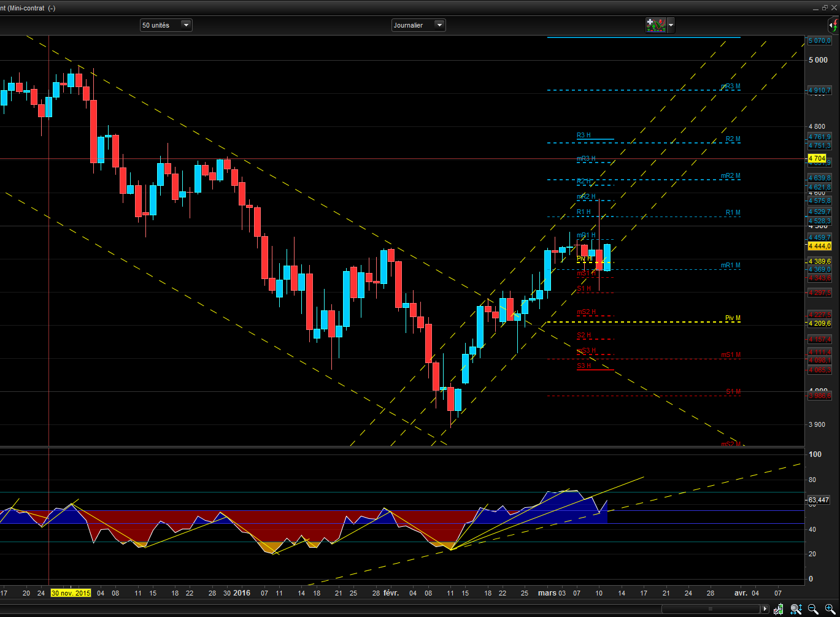
Task: Click the 'mR2 M' resistance label
Action: 731,176
